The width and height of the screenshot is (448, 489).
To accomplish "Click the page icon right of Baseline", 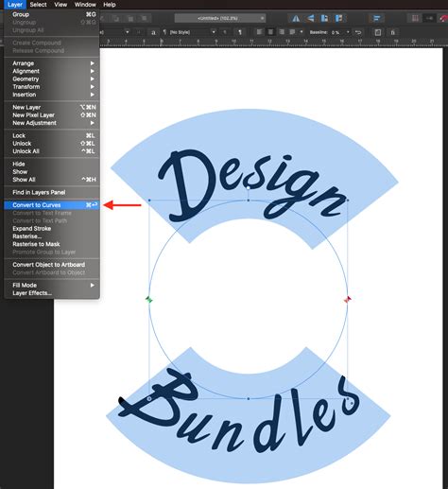I will (x=378, y=32).
